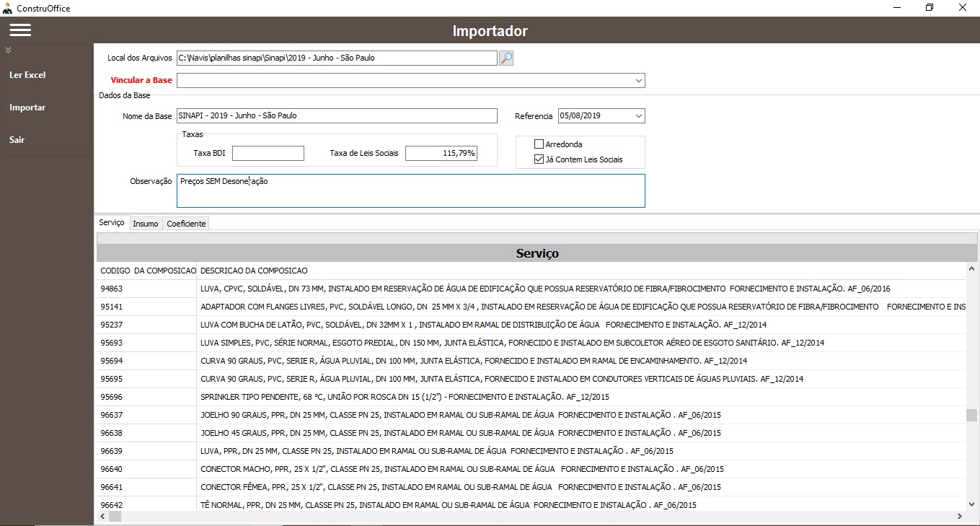Click description LUVA, CPVC, SOLDÁVEL, DN 73 MM
Screen dimensions: 980x526
(545, 289)
